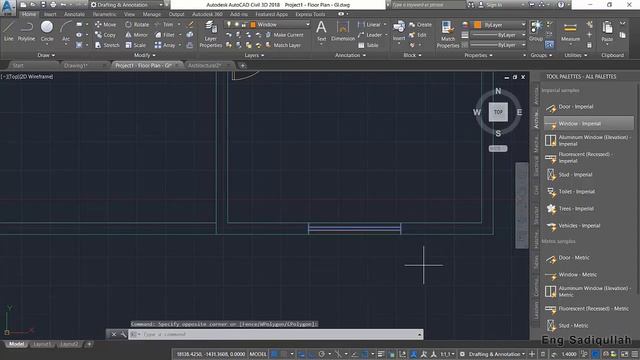The width and height of the screenshot is (640, 360).
Task: Expand the Layers panel
Action: (254, 55)
